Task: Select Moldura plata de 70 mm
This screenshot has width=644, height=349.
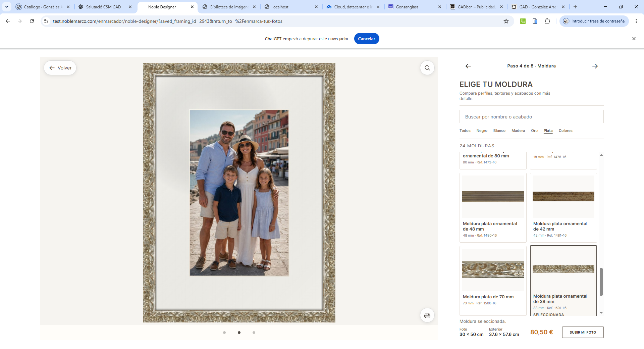Action: 493,281
